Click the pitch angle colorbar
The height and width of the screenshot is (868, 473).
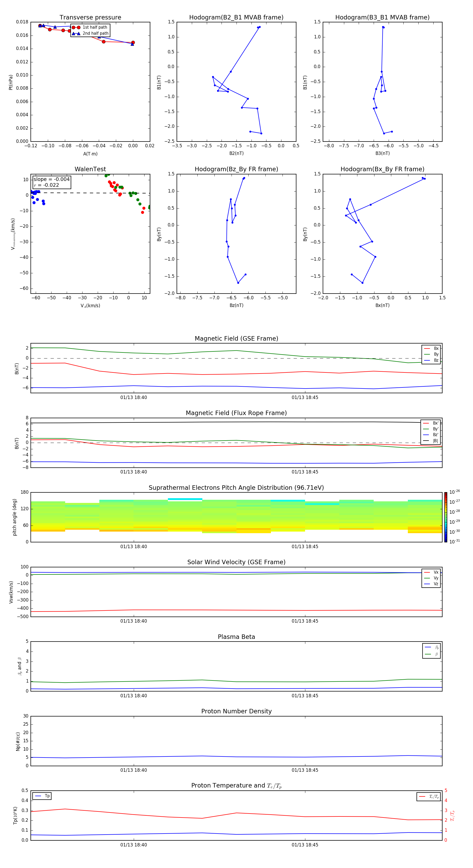coord(446,517)
